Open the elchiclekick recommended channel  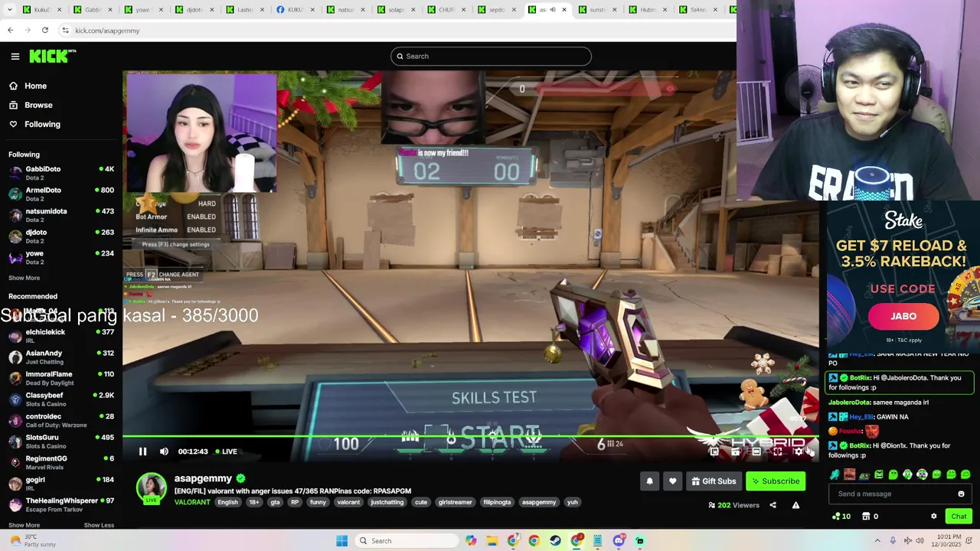pyautogui.click(x=61, y=336)
